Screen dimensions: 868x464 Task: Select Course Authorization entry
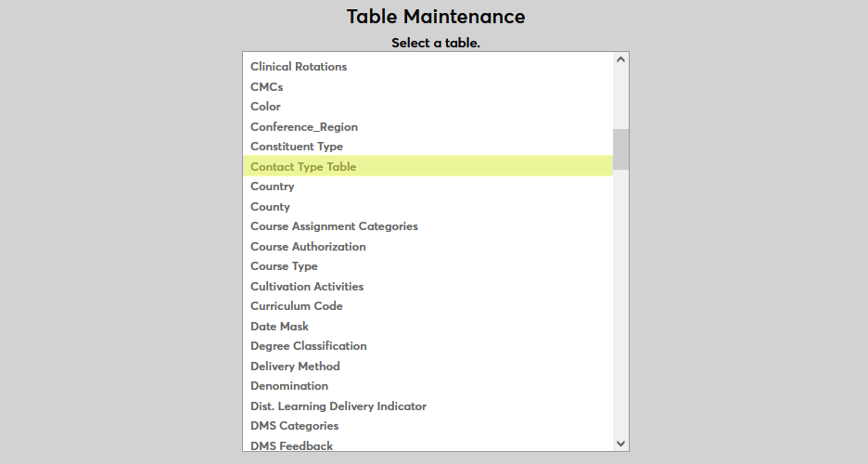coord(308,247)
